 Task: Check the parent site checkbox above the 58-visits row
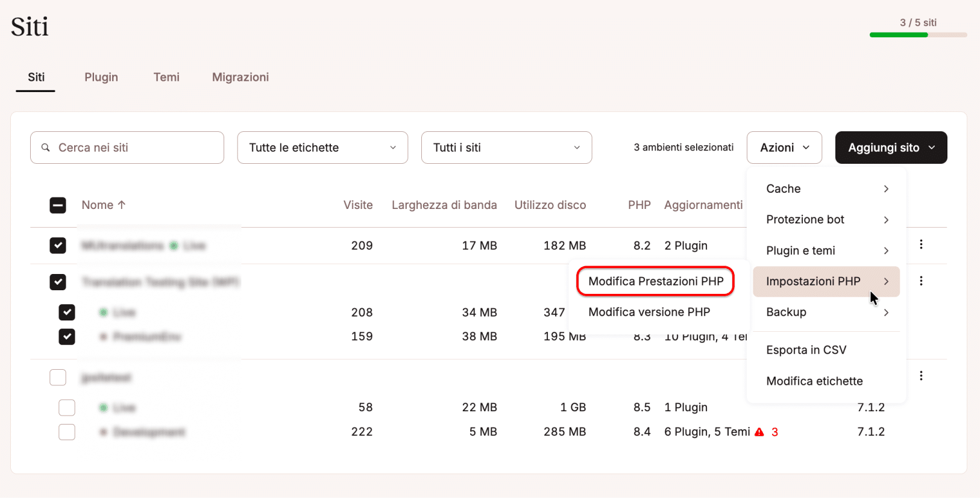pyautogui.click(x=58, y=378)
